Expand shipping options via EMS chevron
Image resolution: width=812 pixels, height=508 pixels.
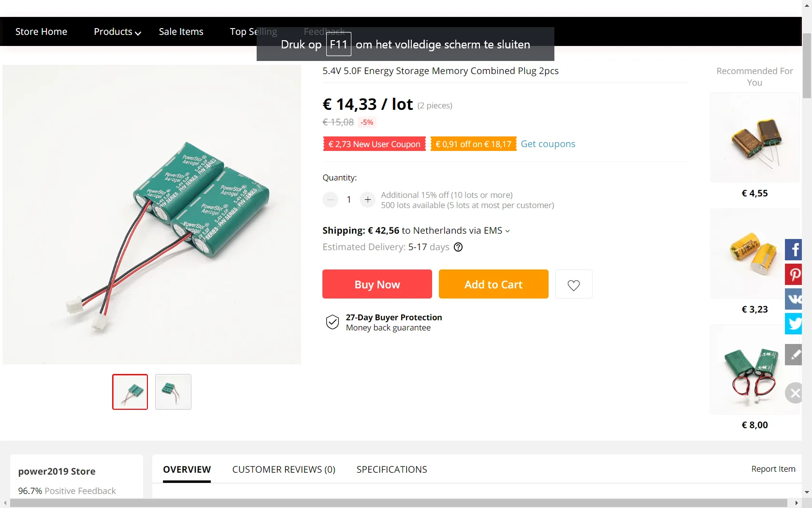[507, 231]
